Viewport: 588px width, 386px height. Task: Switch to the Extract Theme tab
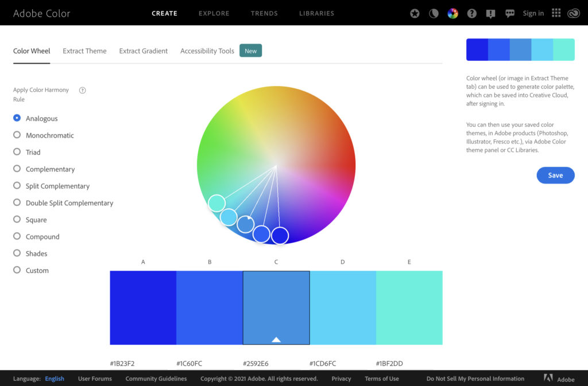[x=84, y=51]
